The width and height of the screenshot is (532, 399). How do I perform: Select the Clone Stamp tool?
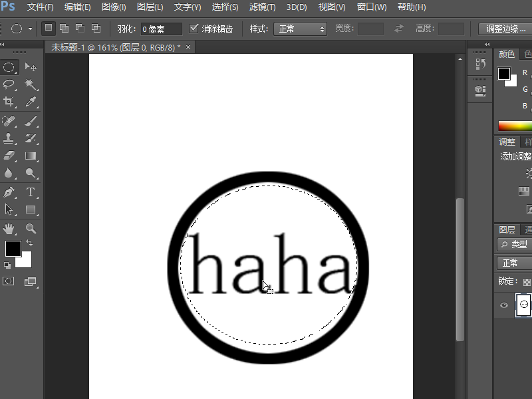[9, 138]
